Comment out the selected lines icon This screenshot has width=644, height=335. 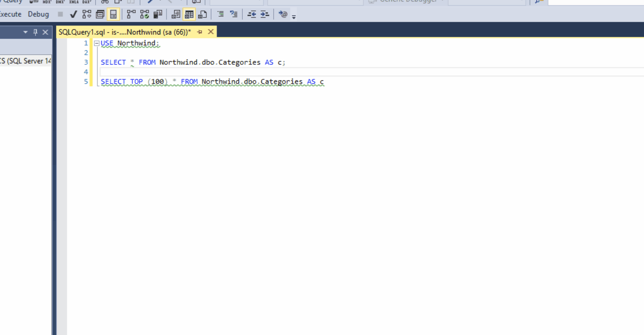[x=220, y=14]
